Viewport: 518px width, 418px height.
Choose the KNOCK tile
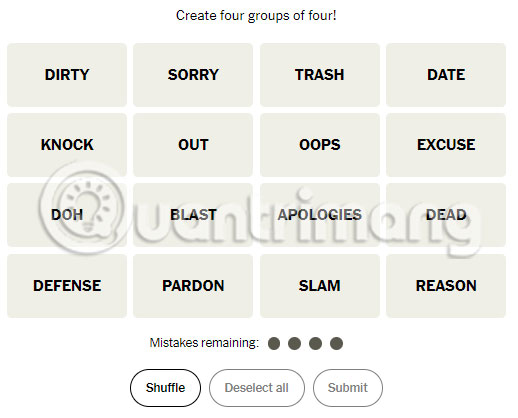(67, 145)
